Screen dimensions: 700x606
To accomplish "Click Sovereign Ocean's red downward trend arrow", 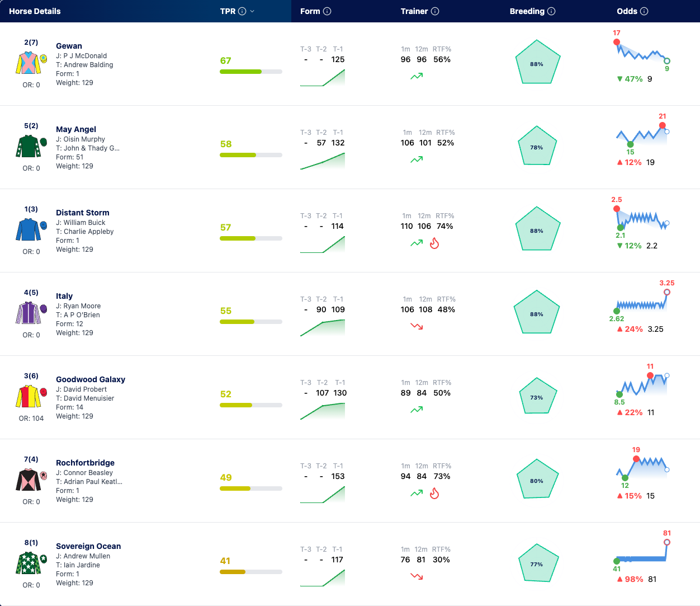I will (417, 576).
